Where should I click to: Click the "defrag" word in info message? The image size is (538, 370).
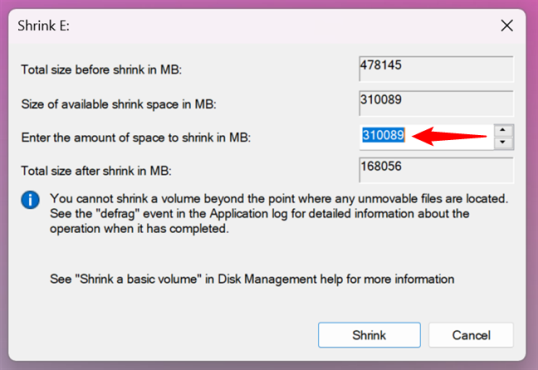coord(117,214)
